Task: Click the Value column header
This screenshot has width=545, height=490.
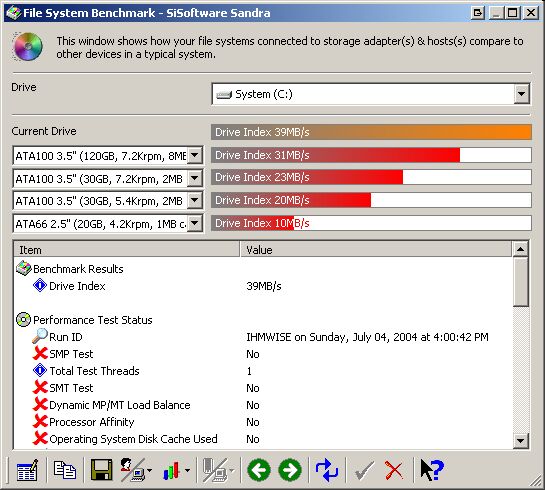Action: 376,250
